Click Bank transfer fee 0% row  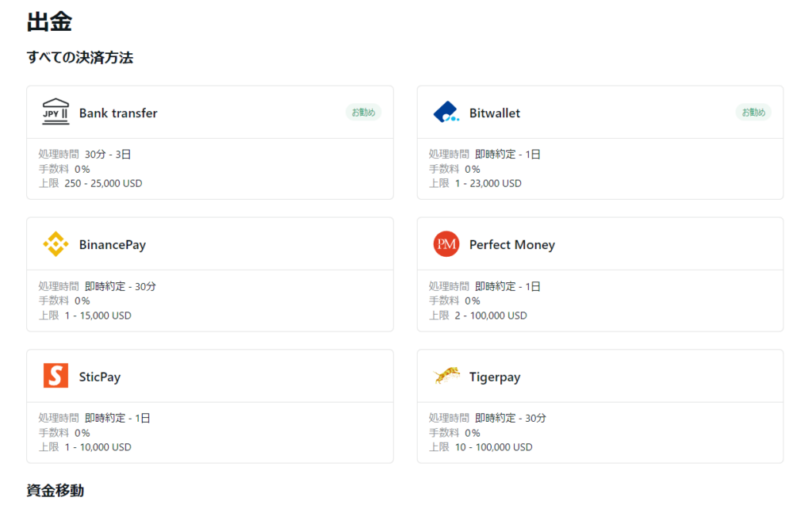(x=64, y=169)
